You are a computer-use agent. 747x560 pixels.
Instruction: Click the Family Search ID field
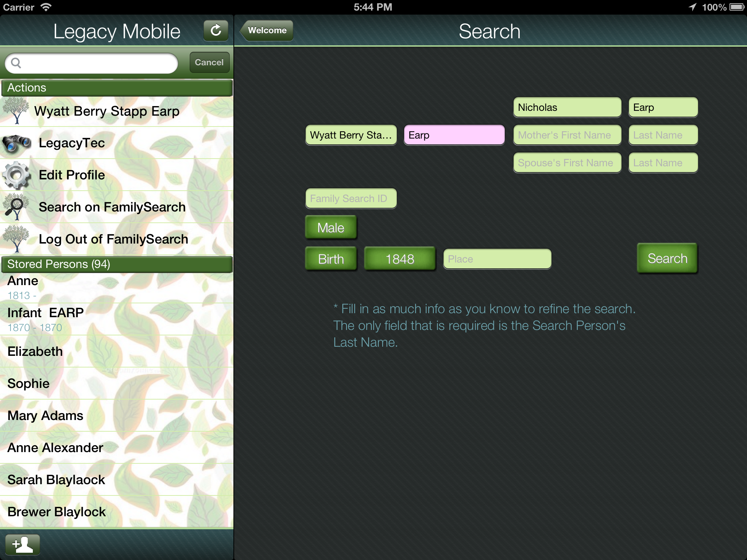[351, 198]
